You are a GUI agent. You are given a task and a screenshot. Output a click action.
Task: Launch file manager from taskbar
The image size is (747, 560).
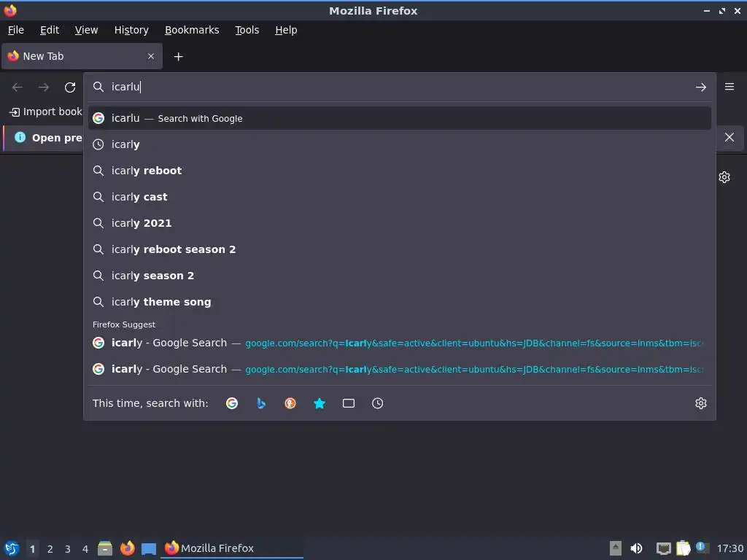(105, 548)
